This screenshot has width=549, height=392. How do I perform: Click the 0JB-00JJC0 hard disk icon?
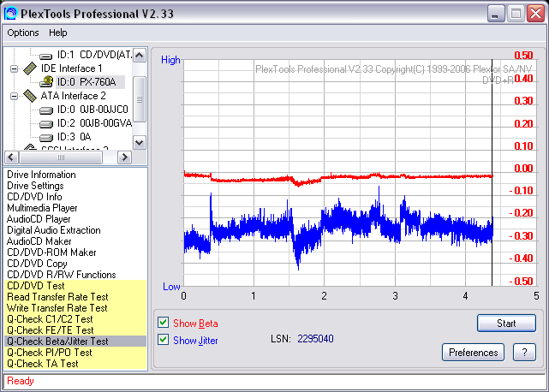46,110
